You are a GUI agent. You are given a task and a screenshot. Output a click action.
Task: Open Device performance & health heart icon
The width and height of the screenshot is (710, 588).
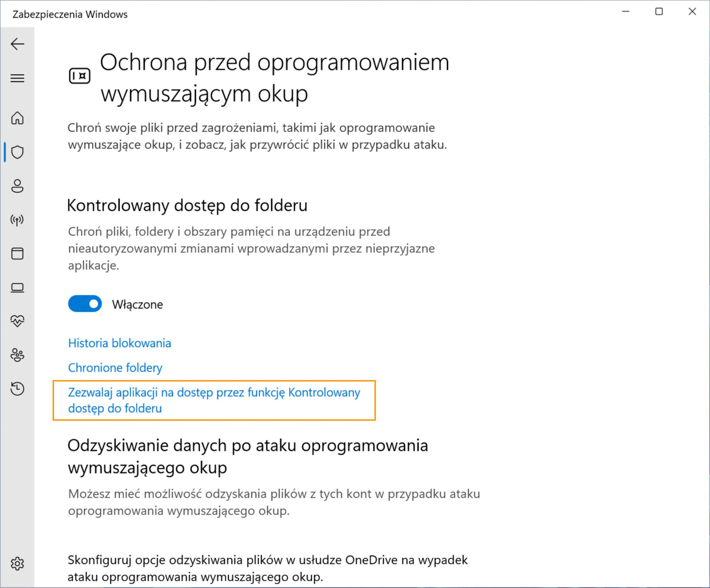[17, 321]
